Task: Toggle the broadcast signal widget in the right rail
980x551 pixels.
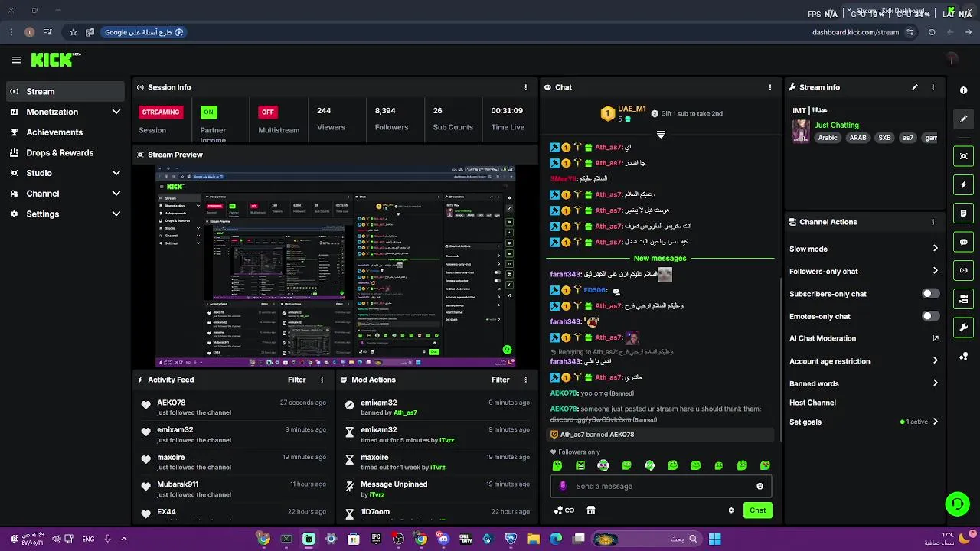Action: 963,270
